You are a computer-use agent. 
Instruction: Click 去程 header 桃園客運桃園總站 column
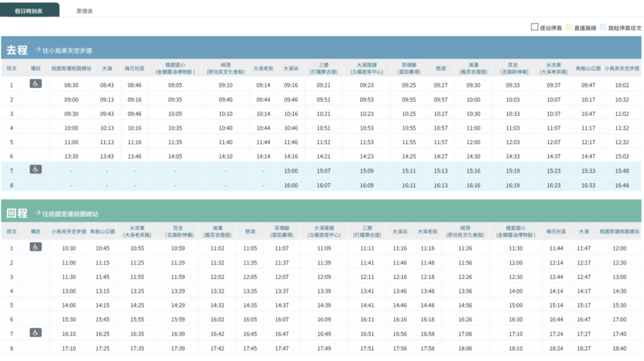[x=72, y=69]
